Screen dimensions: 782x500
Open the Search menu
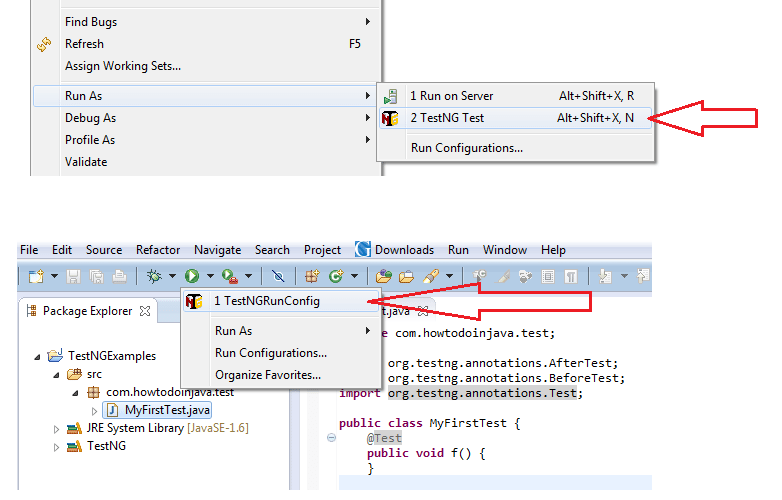tap(272, 250)
